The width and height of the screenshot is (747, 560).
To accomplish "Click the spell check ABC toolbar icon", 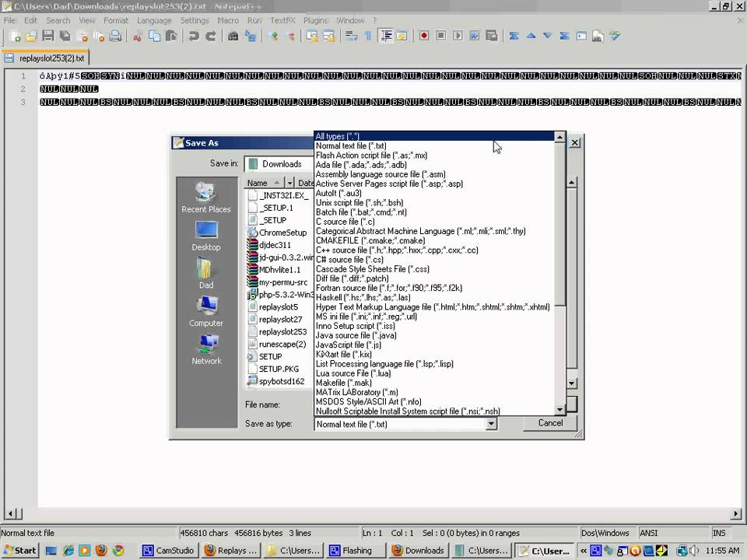I will 615,37.
